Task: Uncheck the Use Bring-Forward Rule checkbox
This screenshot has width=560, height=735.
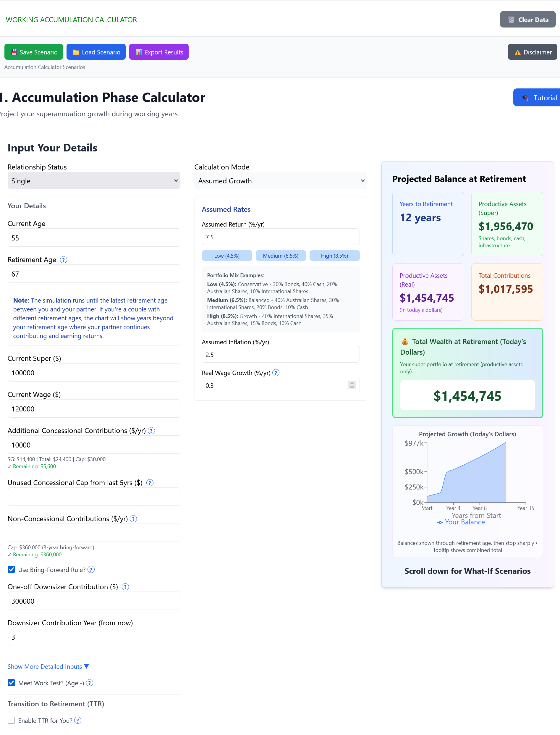Action: tap(11, 569)
